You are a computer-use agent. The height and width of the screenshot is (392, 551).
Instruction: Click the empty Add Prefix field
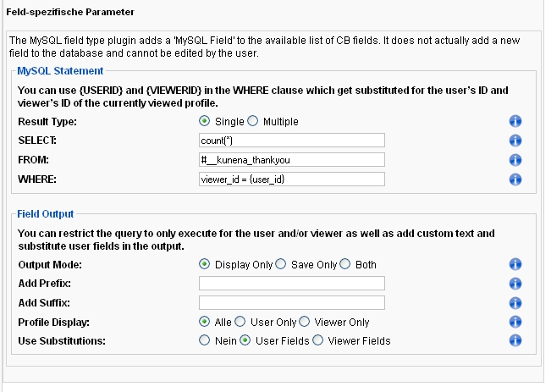tap(292, 284)
